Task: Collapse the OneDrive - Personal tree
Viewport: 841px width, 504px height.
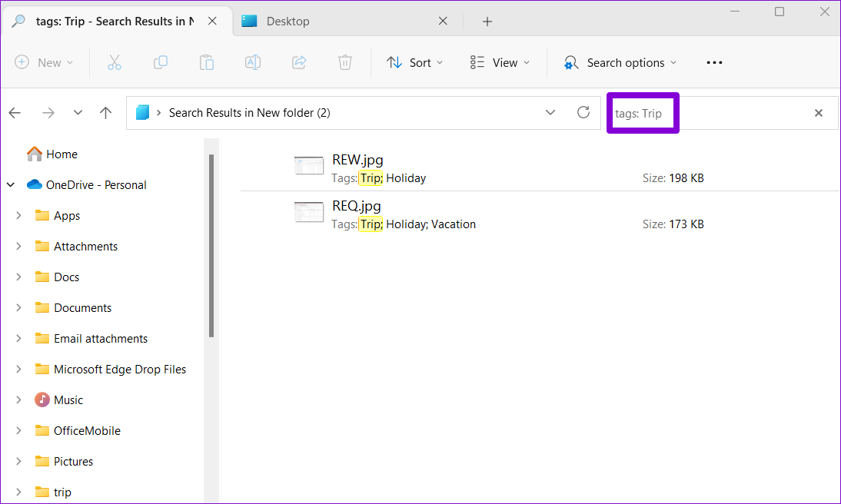Action: coord(11,184)
